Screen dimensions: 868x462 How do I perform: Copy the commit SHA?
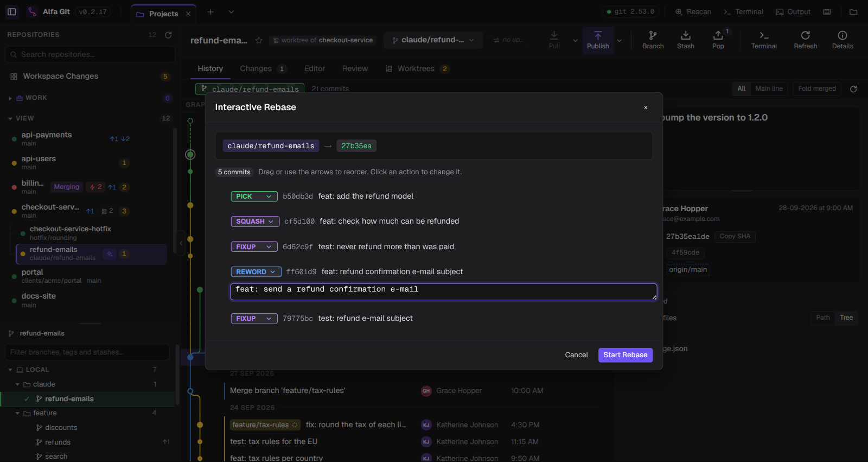(x=735, y=237)
